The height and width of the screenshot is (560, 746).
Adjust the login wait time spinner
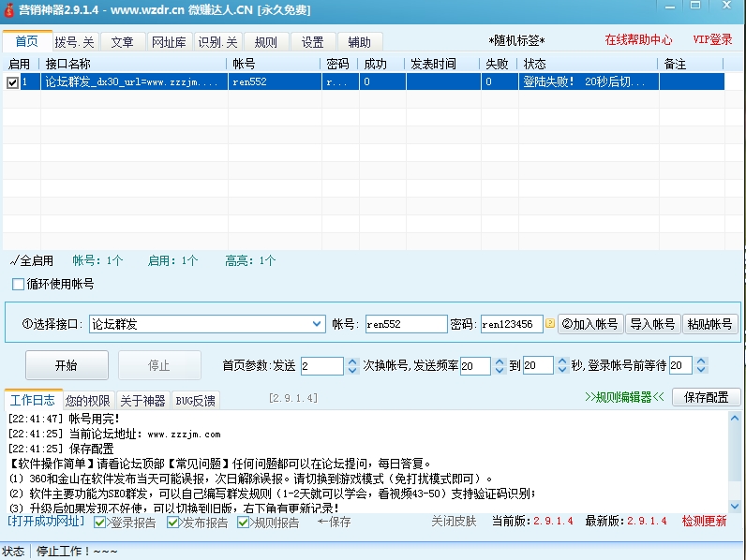tap(701, 365)
